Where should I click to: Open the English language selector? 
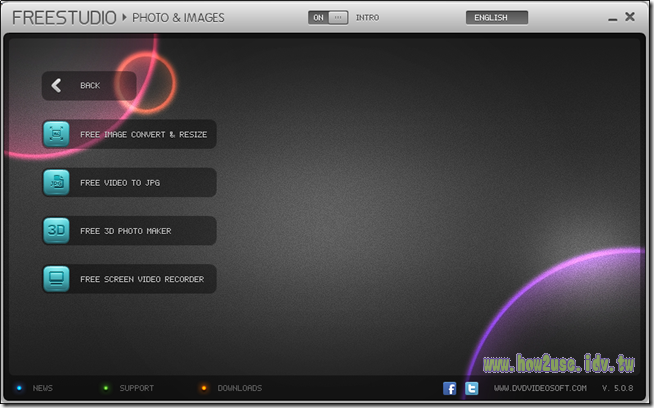497,18
